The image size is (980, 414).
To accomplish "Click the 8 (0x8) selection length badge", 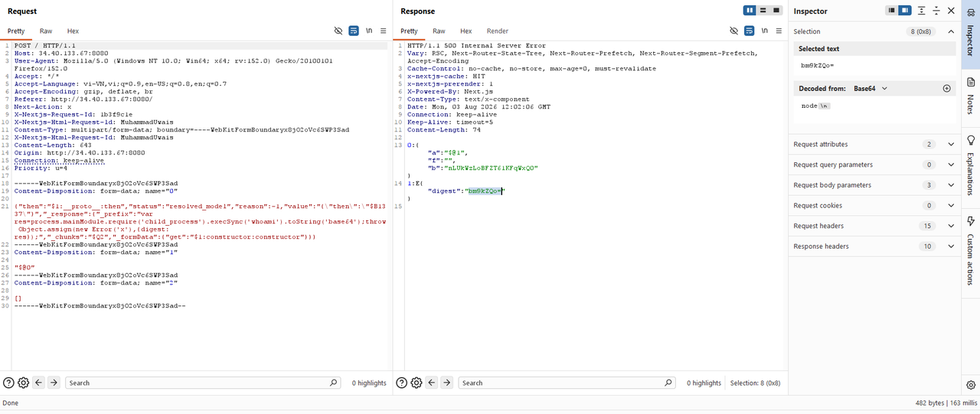I will point(921,31).
